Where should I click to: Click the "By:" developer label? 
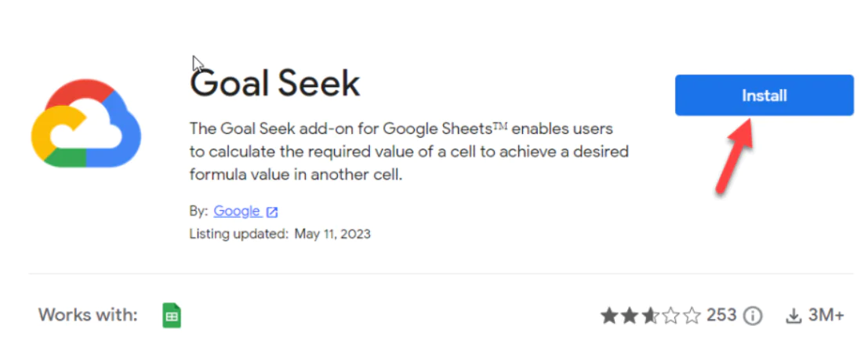pyautogui.click(x=198, y=211)
